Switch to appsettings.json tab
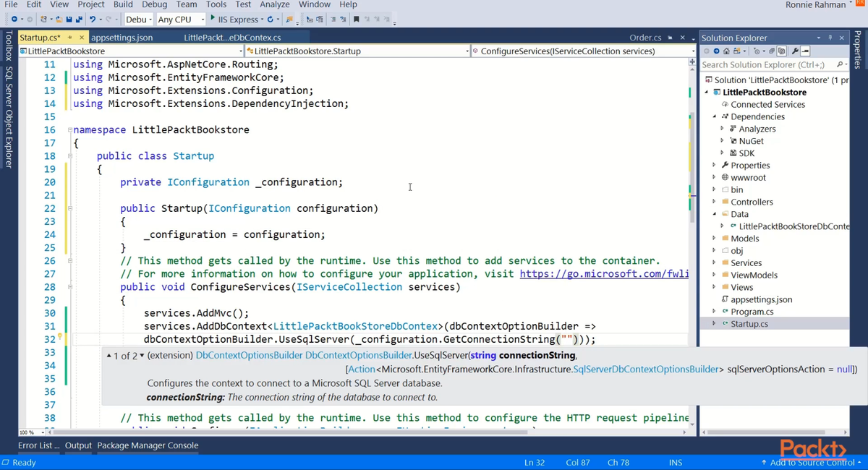The image size is (868, 470). 122,38
